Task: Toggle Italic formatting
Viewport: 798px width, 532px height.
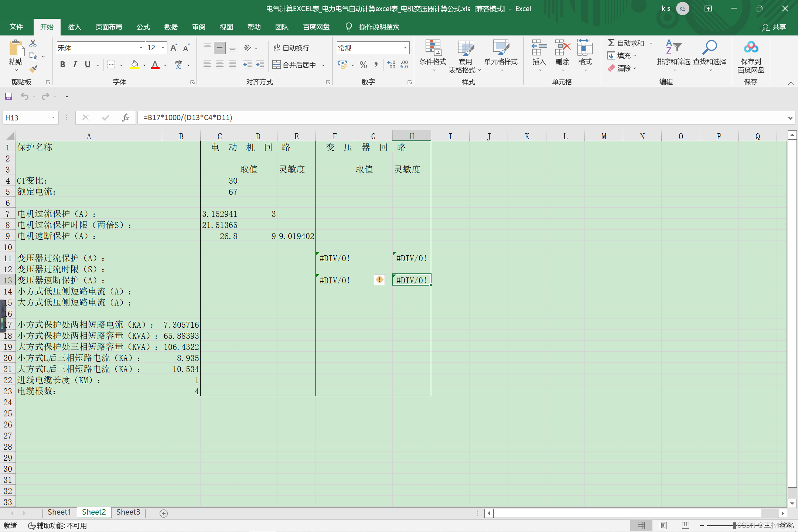Action: [x=75, y=65]
